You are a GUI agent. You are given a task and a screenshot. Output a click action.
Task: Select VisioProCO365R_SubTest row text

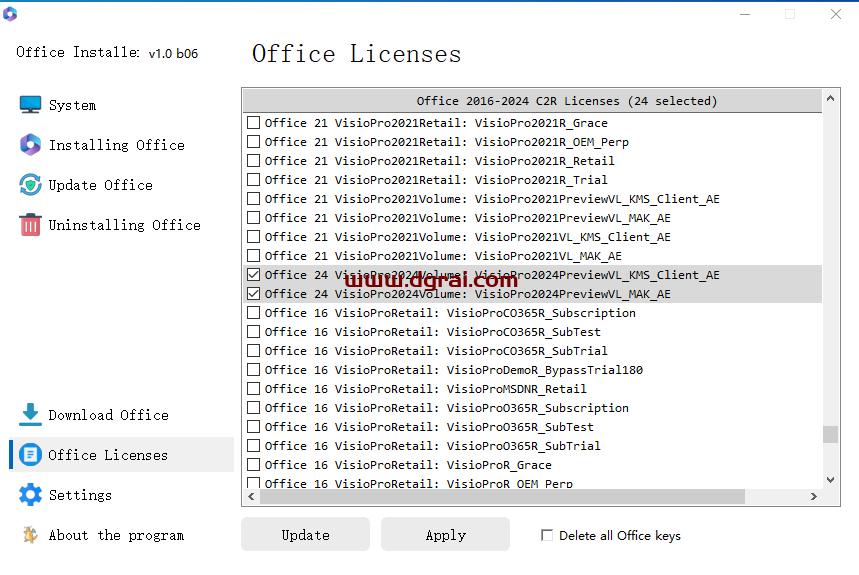pyautogui.click(x=432, y=332)
